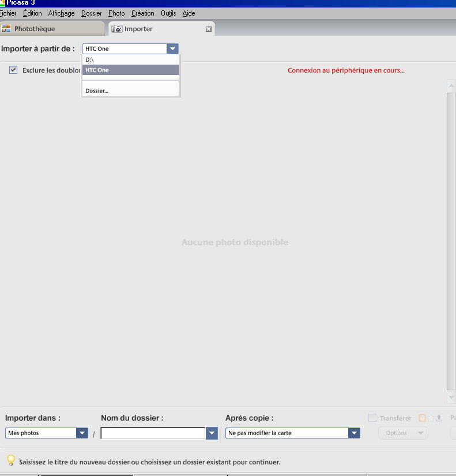Switch to the Photothèque tab
This screenshot has width=456, height=476.
(52, 29)
